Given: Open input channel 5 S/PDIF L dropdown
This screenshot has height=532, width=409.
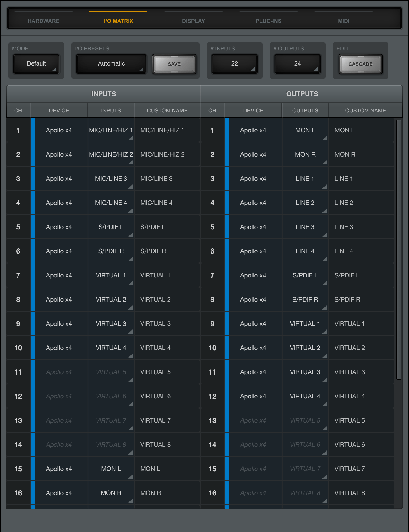Looking at the screenshot, I should click(x=111, y=227).
